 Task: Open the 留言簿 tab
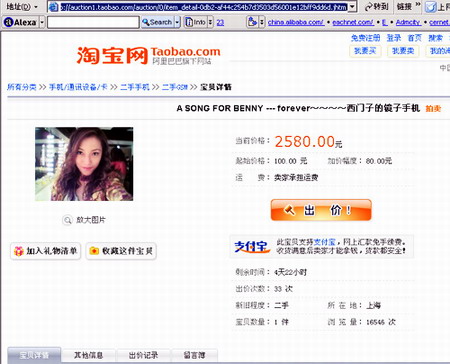(x=194, y=355)
